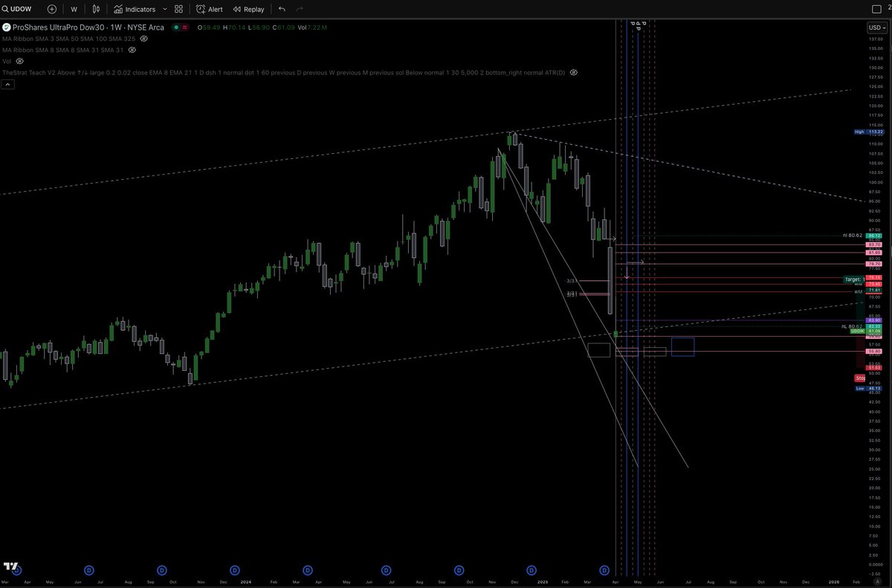Collapse the indicator legend with the chevron
This screenshot has height=588, width=892.
tap(8, 85)
